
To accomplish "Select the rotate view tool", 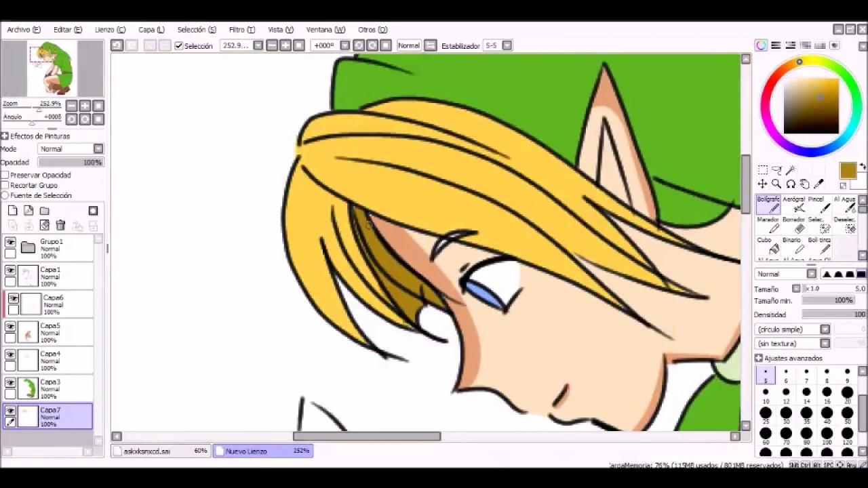I will tap(791, 184).
